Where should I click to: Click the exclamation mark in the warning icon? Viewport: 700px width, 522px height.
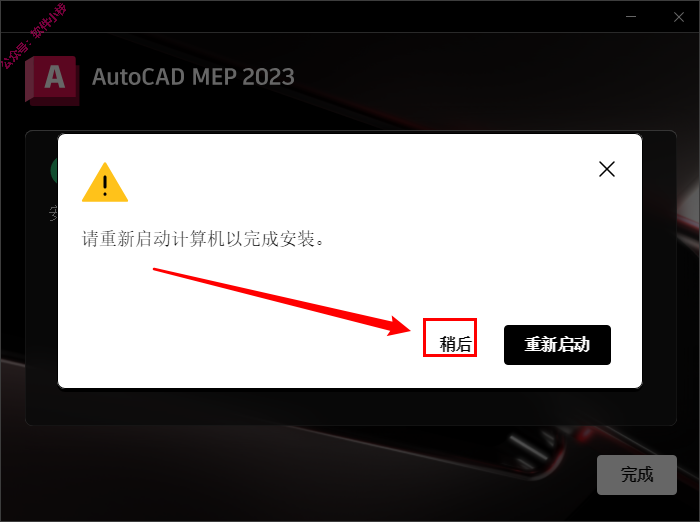coord(105,186)
